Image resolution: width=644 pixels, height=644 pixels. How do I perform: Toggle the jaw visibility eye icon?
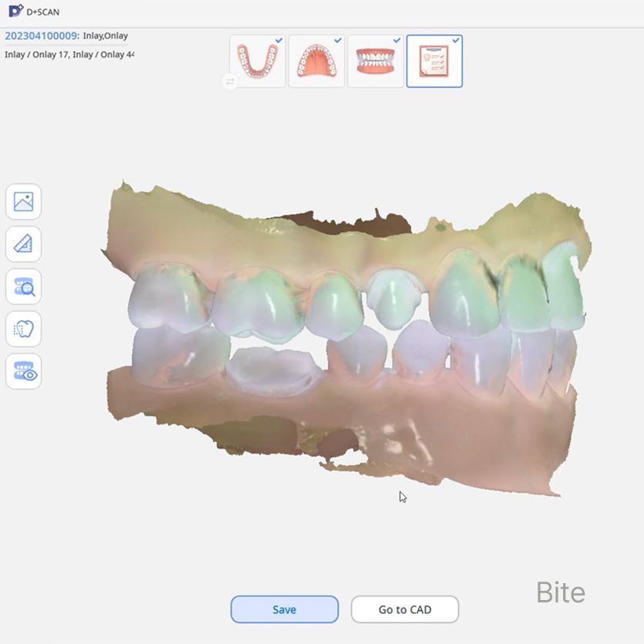(x=23, y=371)
